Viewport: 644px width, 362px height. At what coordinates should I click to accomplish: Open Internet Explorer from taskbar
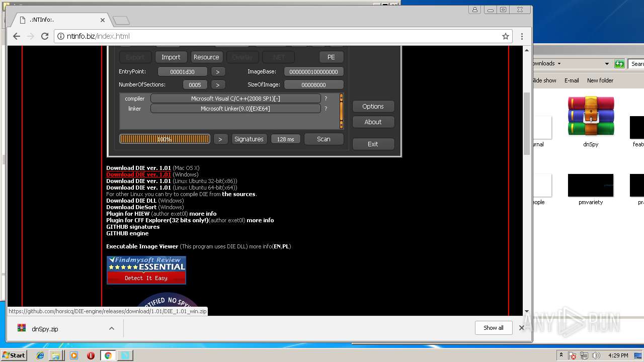[x=40, y=355]
